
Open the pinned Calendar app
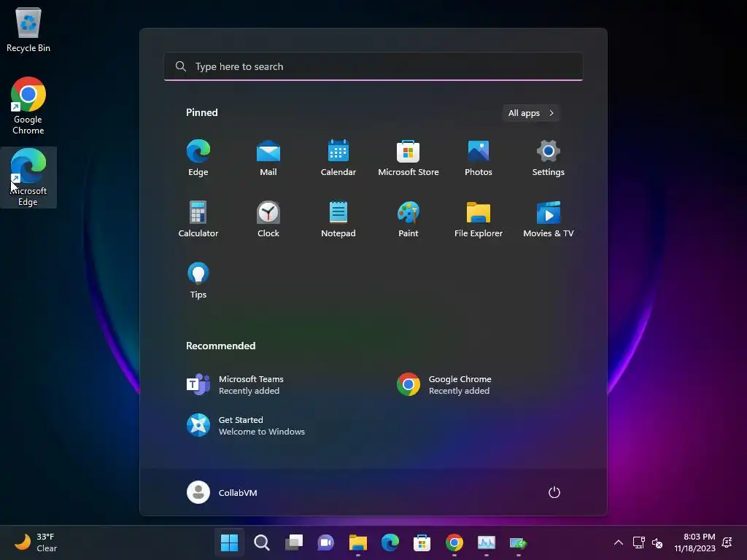(x=338, y=158)
